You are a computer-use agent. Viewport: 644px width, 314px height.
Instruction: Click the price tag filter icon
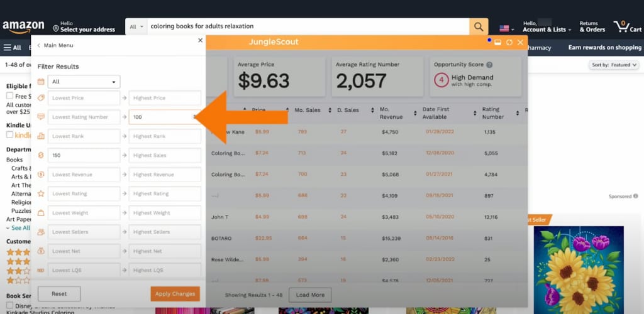(41, 98)
